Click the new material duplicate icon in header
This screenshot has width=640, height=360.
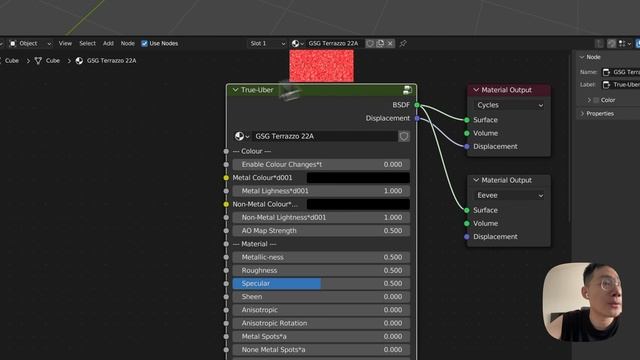[380, 43]
